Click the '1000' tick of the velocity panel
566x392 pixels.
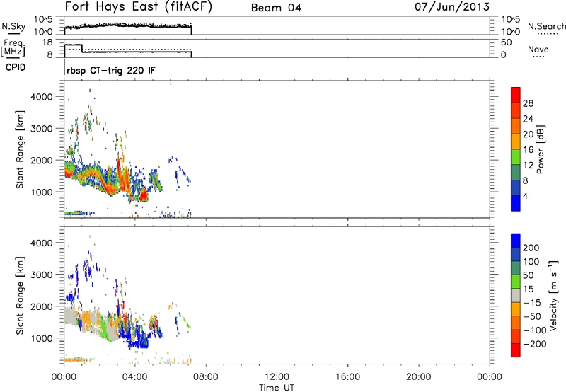tap(42, 338)
